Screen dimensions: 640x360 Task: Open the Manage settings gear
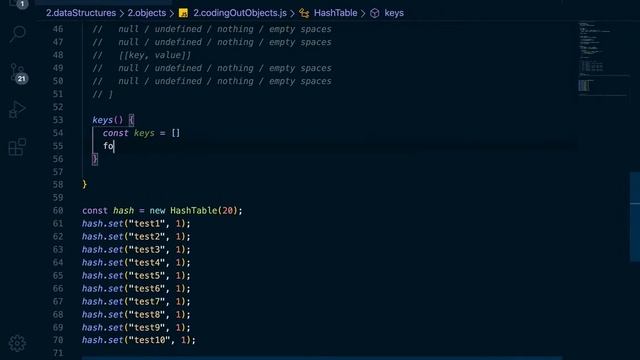17,343
